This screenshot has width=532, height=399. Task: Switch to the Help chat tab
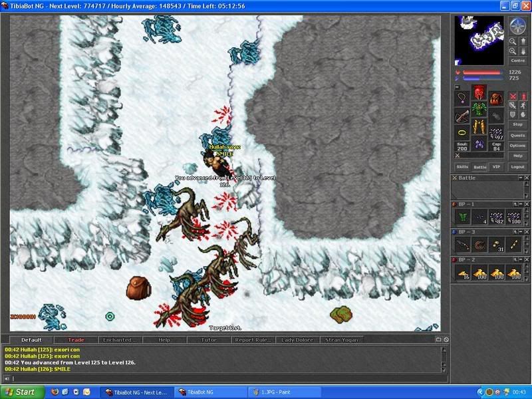tap(164, 340)
